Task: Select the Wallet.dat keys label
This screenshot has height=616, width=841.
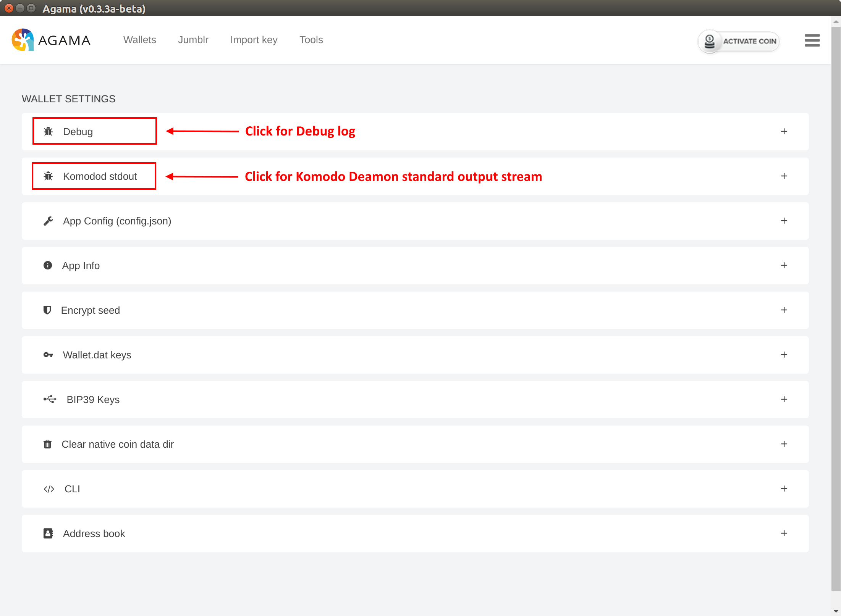Action: point(97,355)
